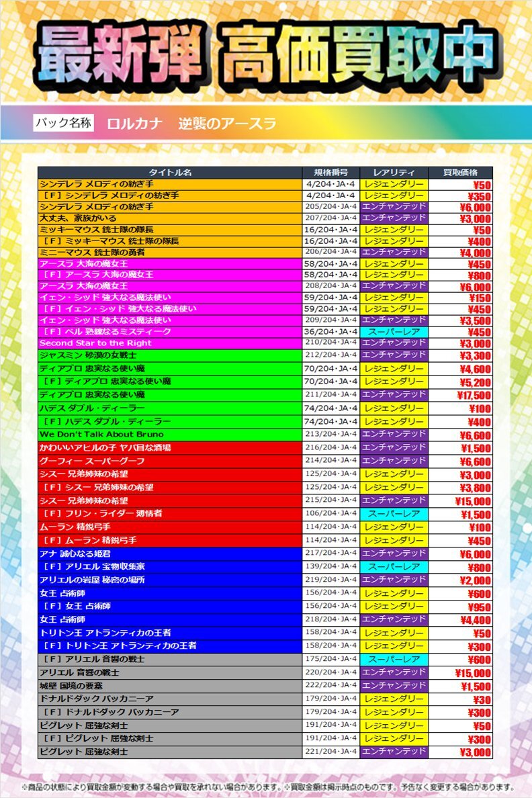Viewport: 532px width, 798px height.
Task: Select the 城壁 国境の要塞 title
Action: coord(170,686)
